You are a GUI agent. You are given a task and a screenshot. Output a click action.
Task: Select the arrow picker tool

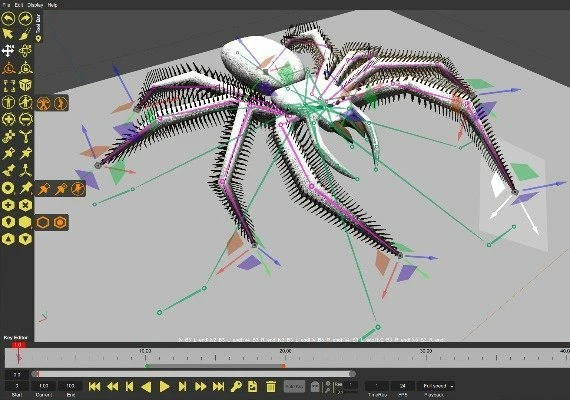[x=8, y=35]
